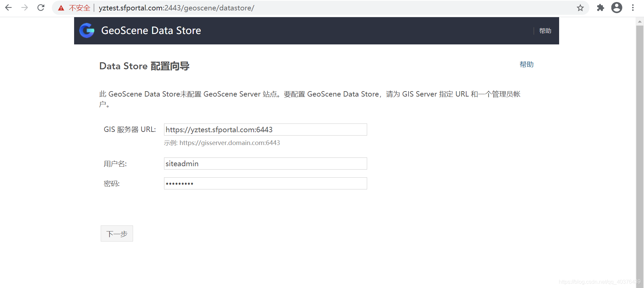The height and width of the screenshot is (288, 644).
Task: Click the red not-secure warning triangle
Action: click(x=61, y=8)
